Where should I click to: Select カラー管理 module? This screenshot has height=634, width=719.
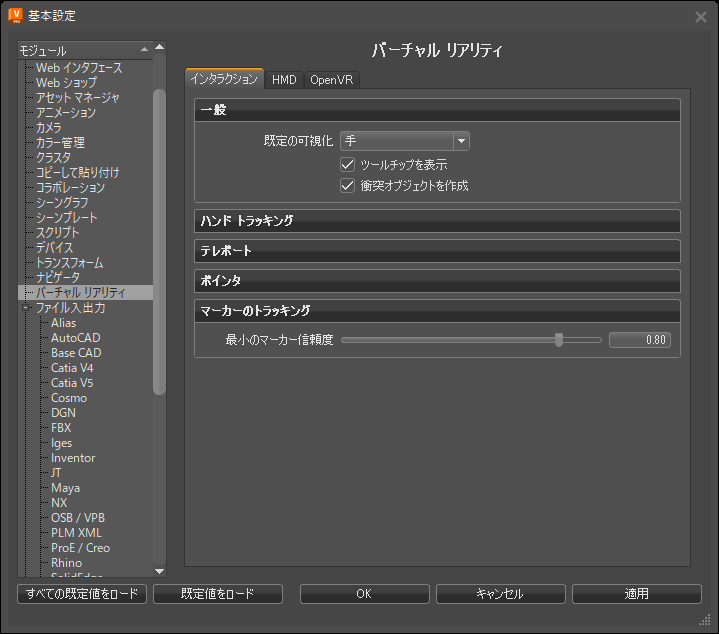60,143
